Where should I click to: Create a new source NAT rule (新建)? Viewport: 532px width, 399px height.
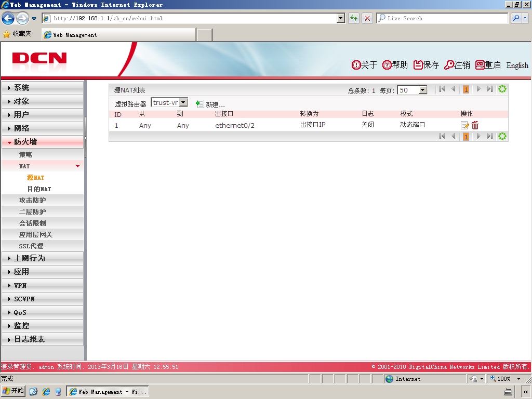[210, 104]
